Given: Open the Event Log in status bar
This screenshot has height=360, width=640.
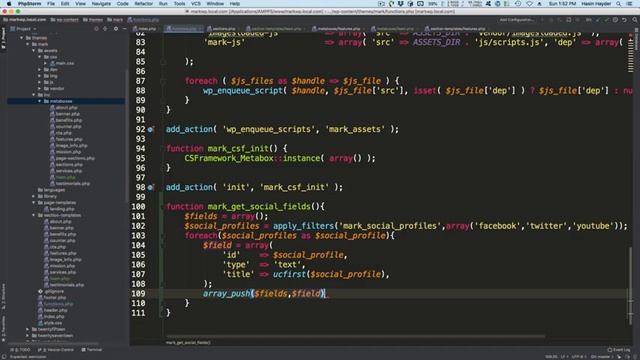Looking at the screenshot, I should click(619, 350).
